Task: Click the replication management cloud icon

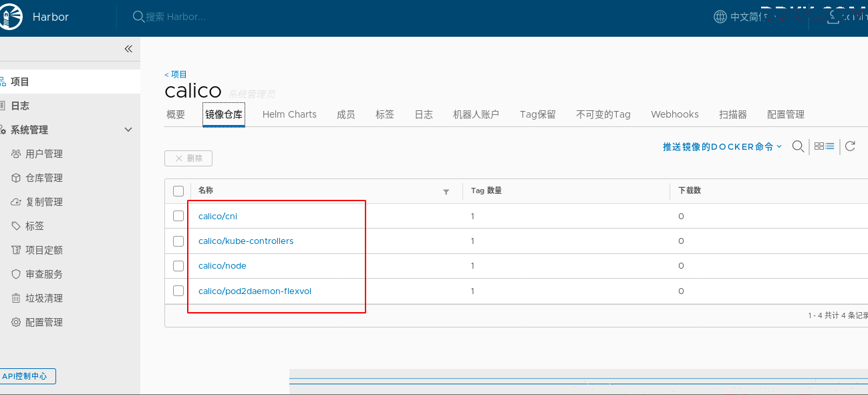Action: pos(17,202)
